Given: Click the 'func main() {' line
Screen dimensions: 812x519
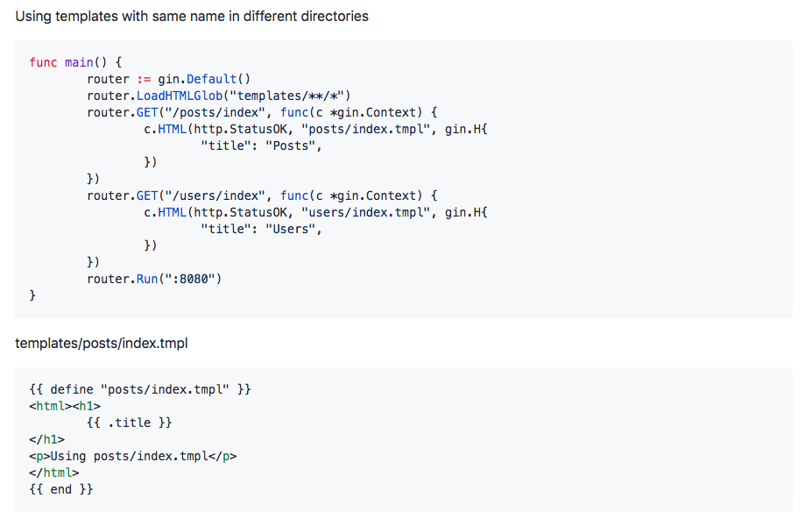Looking at the screenshot, I should 75,62.
